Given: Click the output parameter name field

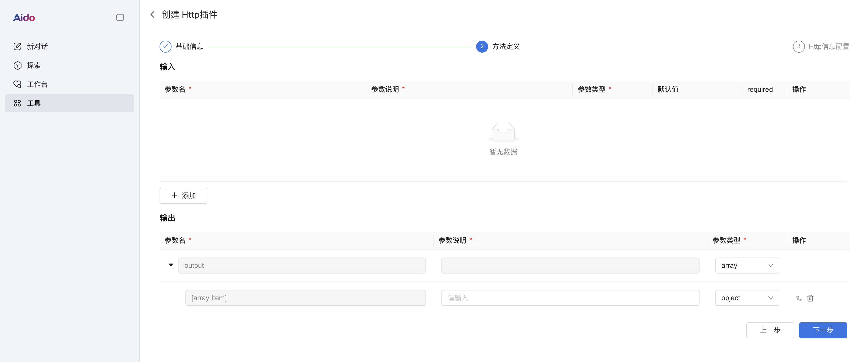Looking at the screenshot, I should click(x=302, y=266).
